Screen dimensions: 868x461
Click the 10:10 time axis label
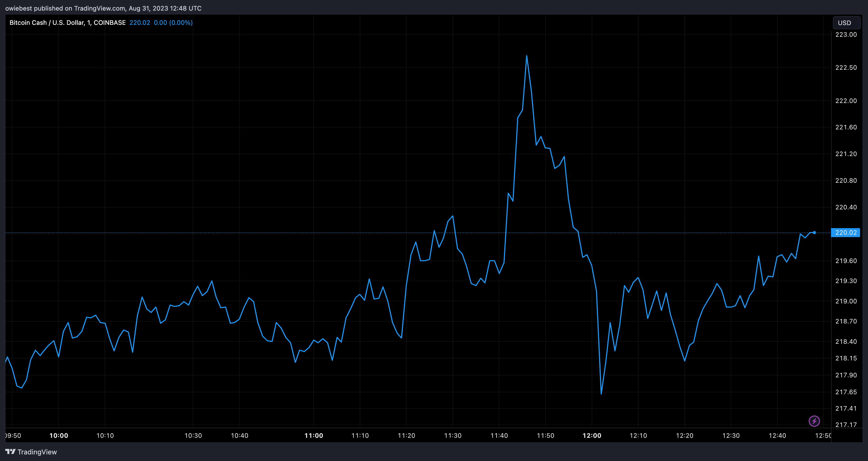point(105,435)
